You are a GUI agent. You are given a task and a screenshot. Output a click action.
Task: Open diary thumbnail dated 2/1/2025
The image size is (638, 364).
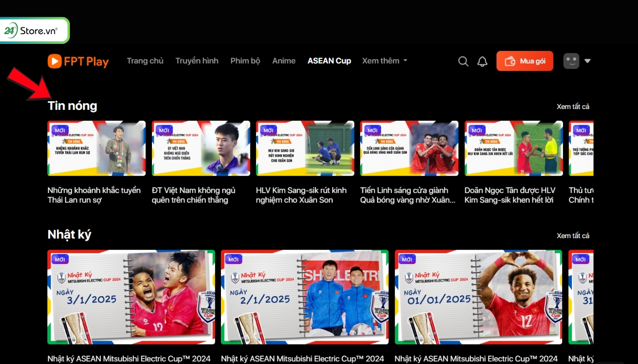(x=305, y=297)
